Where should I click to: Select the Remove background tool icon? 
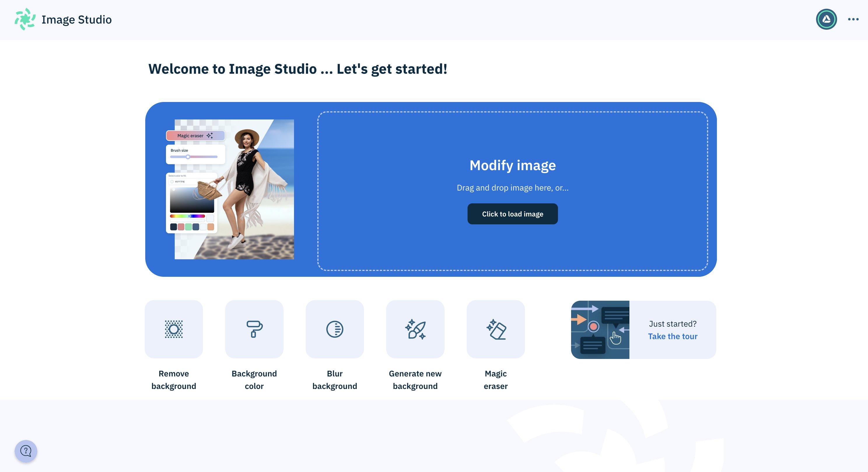click(174, 329)
